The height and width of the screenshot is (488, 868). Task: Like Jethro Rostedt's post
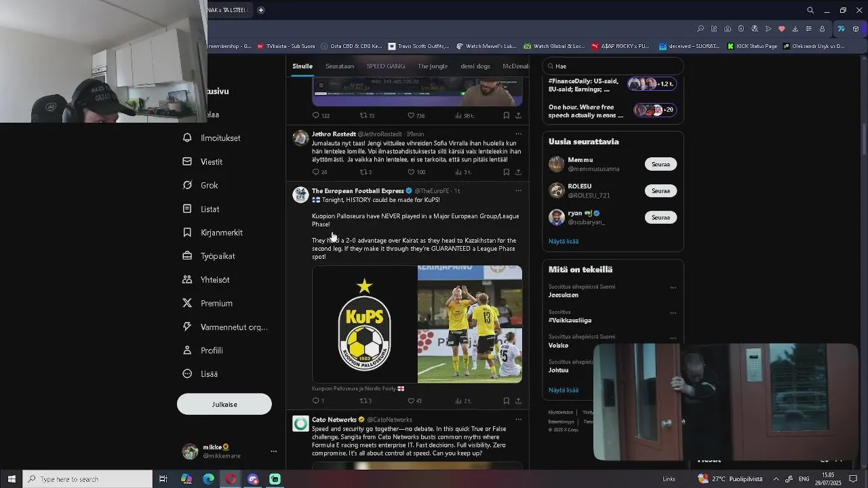pos(416,172)
